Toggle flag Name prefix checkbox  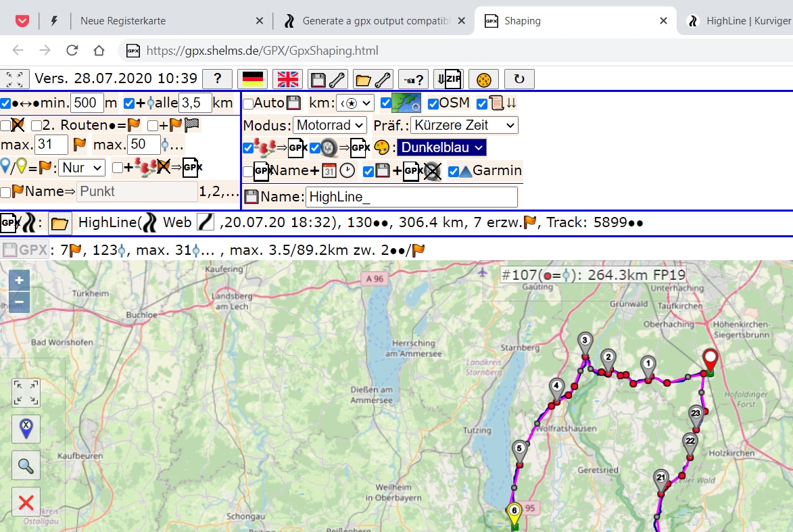tap(5, 192)
